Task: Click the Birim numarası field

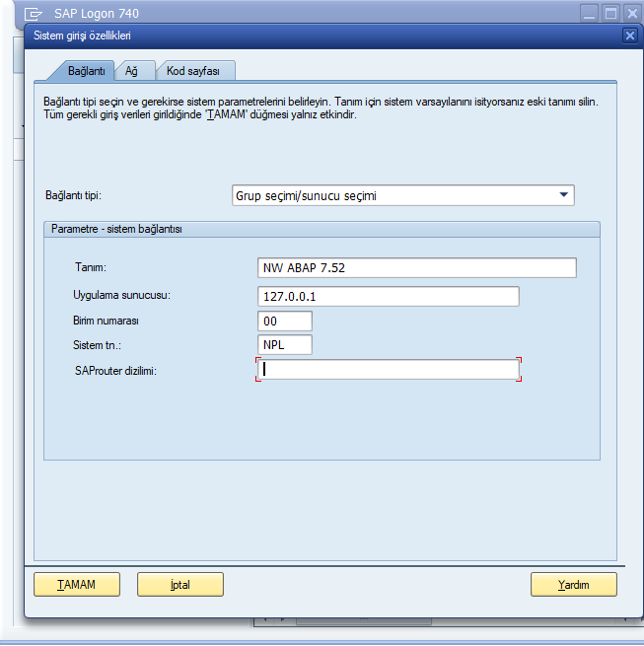Action: tap(285, 321)
